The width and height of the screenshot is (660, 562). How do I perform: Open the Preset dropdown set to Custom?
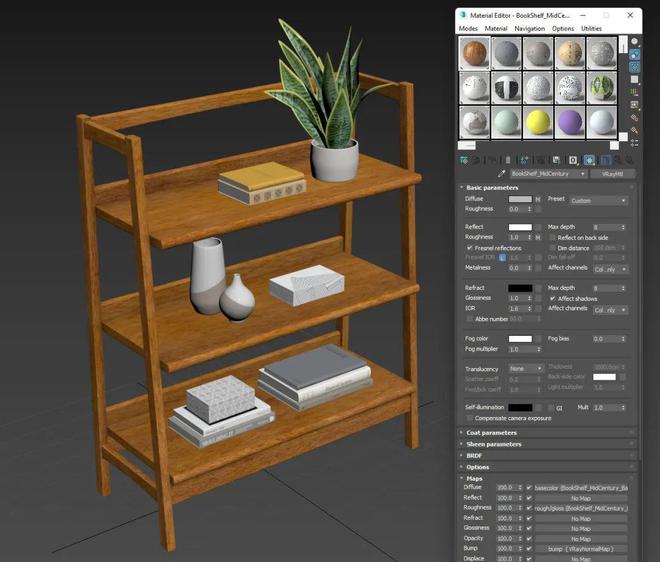pos(598,200)
